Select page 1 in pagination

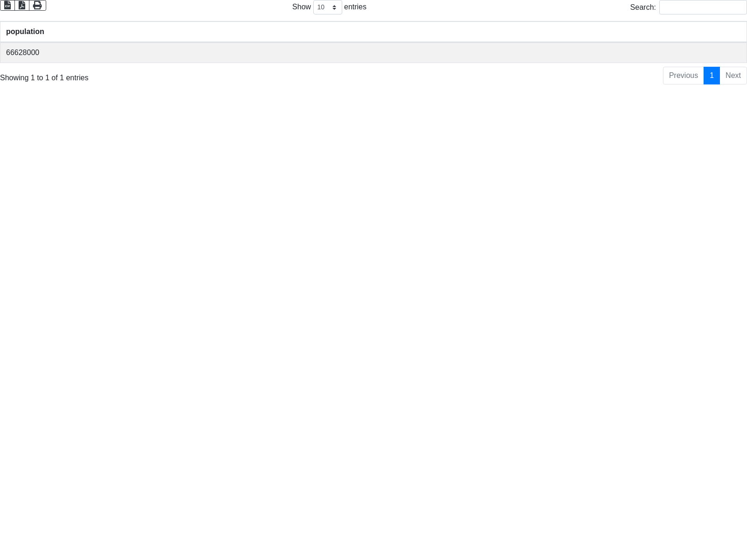point(712,76)
